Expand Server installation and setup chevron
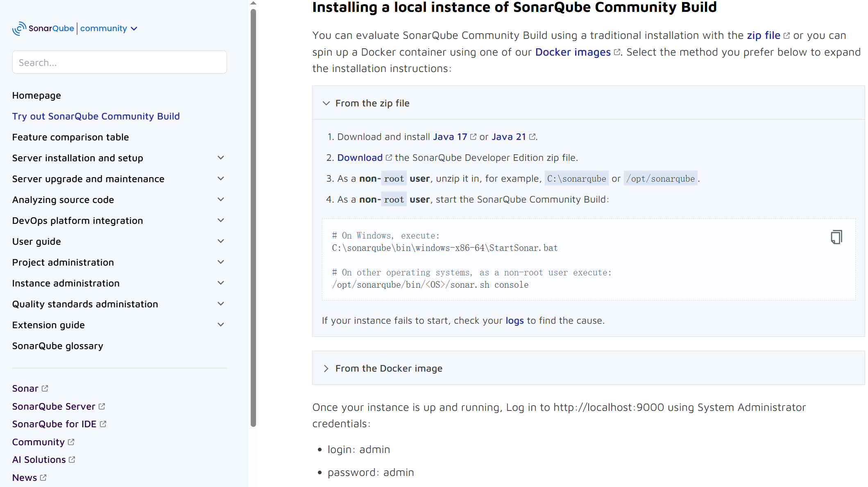 pos(221,158)
